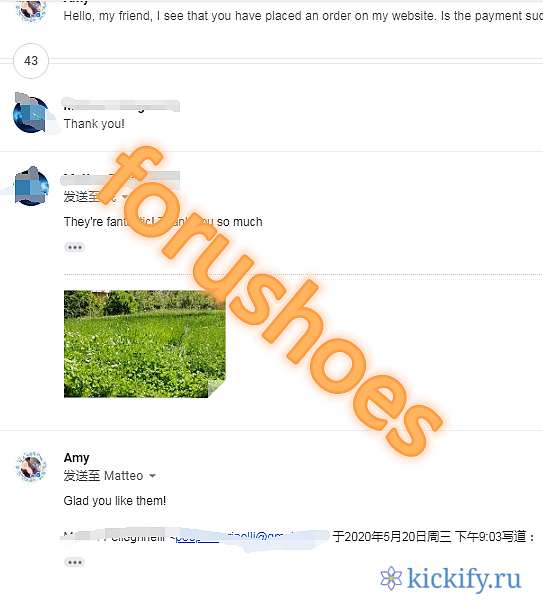Open recipient details dropdown next to Matteo
Viewport: 543px width, 607px height.
152,476
